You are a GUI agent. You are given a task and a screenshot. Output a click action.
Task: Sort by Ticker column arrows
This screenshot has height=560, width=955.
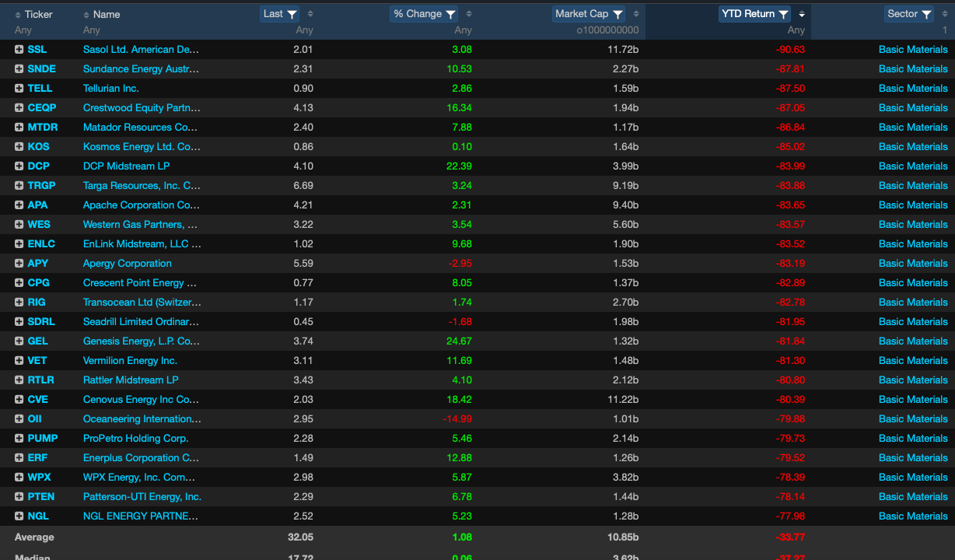(x=19, y=15)
